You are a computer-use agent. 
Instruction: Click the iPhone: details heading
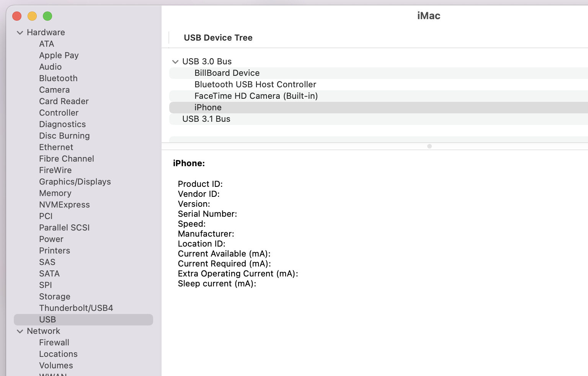[189, 163]
